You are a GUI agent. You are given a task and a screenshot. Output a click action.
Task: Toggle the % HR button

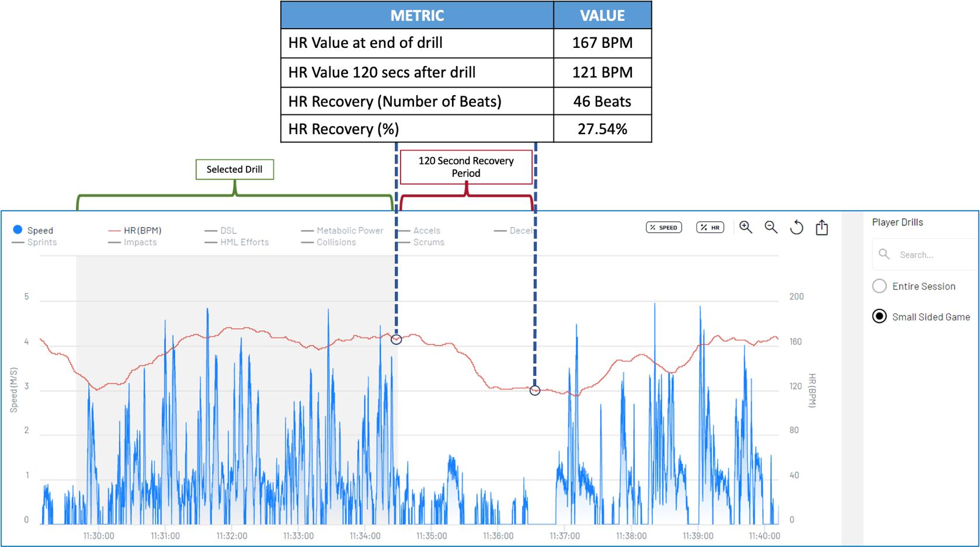point(710,227)
